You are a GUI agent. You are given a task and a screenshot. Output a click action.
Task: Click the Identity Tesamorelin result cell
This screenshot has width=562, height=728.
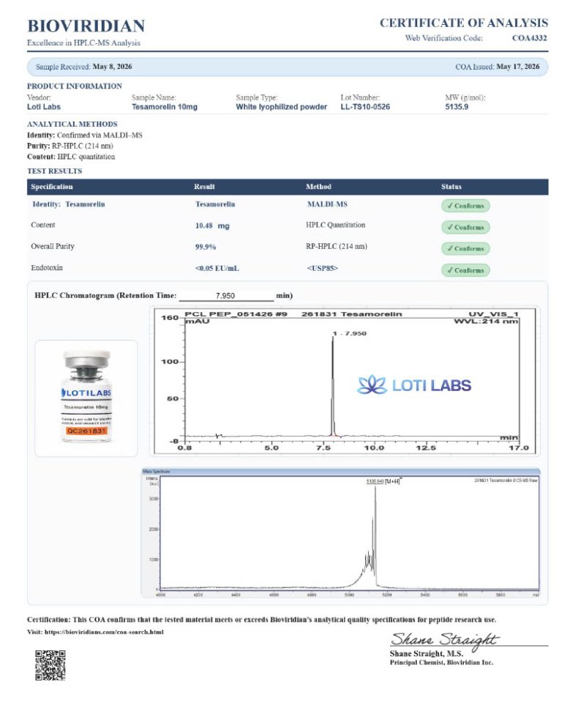[x=215, y=204]
